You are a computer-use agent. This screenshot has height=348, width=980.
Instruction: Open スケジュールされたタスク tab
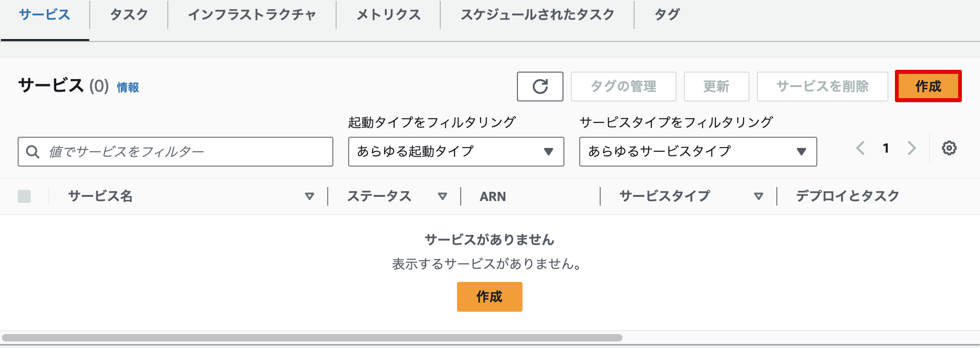click(x=537, y=15)
